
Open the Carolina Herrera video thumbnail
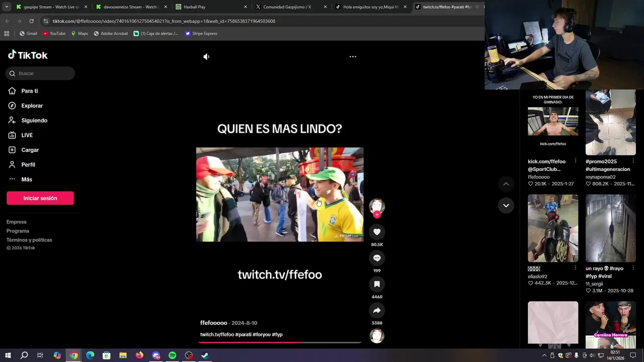[x=611, y=325]
